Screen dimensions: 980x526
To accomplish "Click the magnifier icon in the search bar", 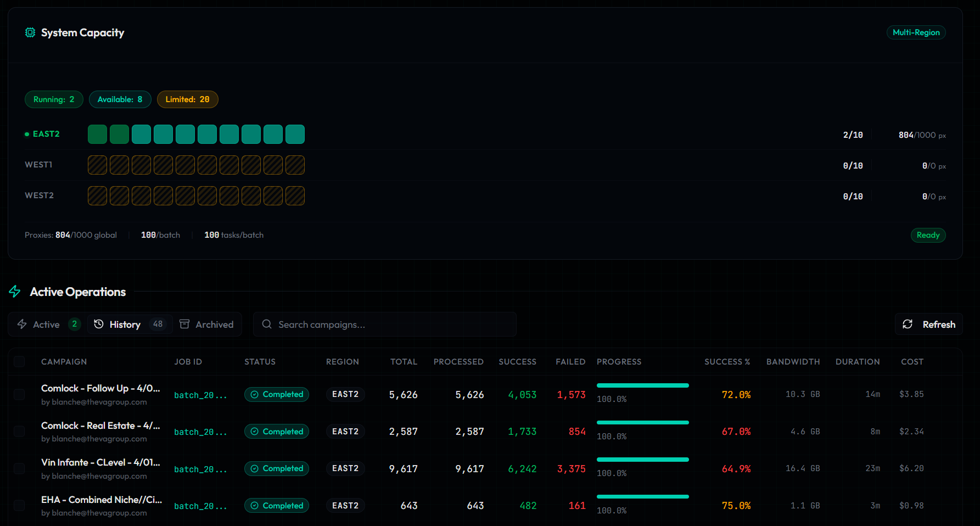I will click(x=267, y=324).
